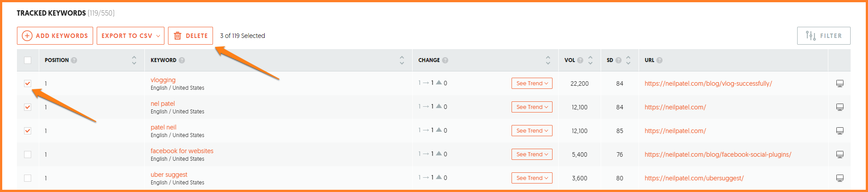
Task: Open the Export to CSV dropdown
Action: point(131,36)
